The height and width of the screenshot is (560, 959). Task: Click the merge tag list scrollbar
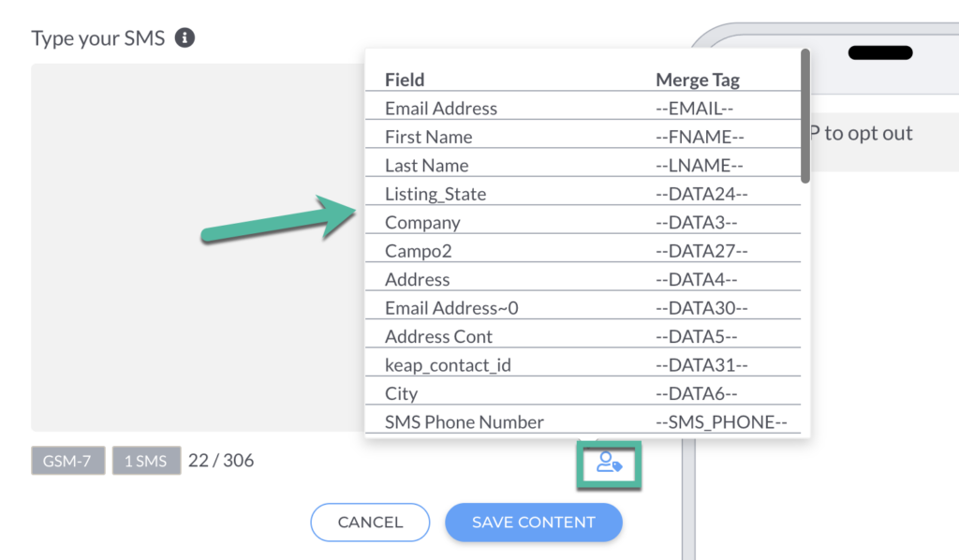(x=804, y=117)
